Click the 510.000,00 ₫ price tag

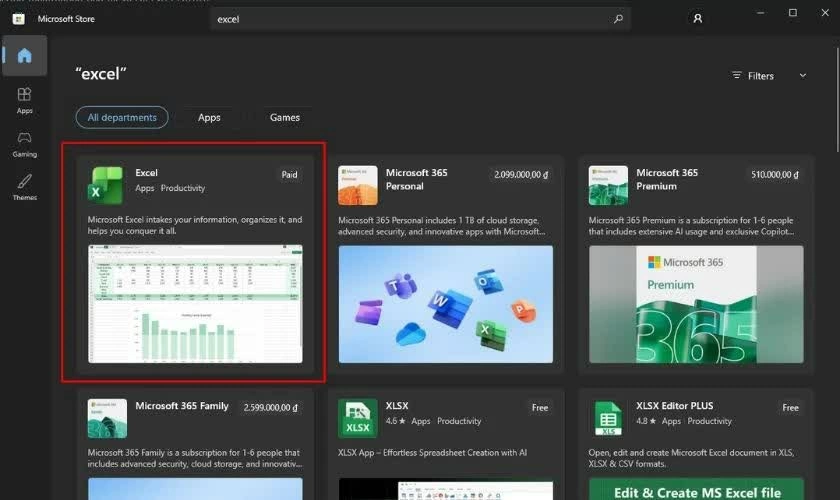tap(775, 175)
